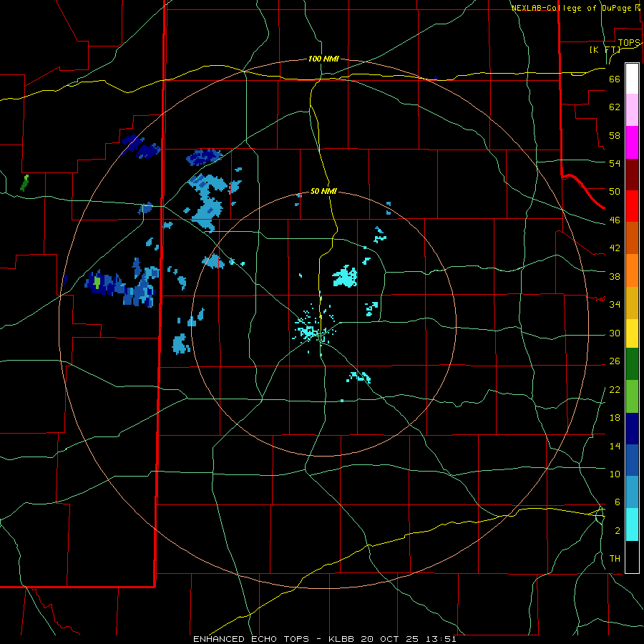Click the legend value "10"

point(615,474)
